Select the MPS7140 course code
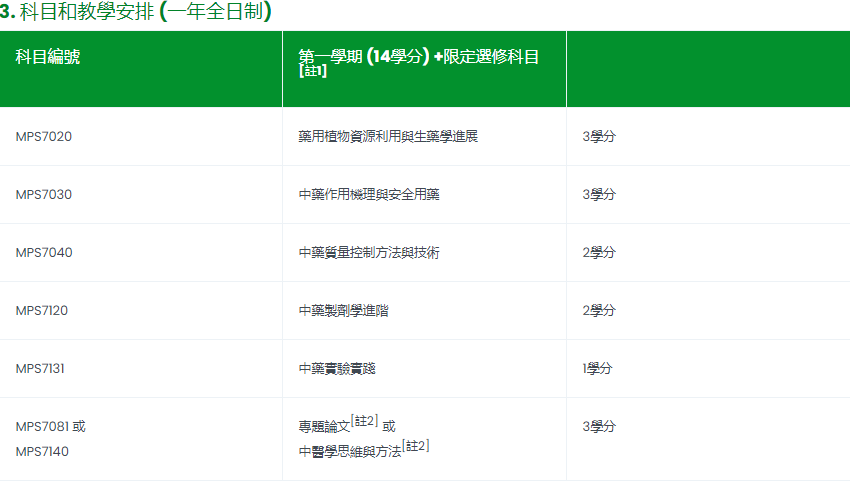The height and width of the screenshot is (481, 850). tap(43, 451)
